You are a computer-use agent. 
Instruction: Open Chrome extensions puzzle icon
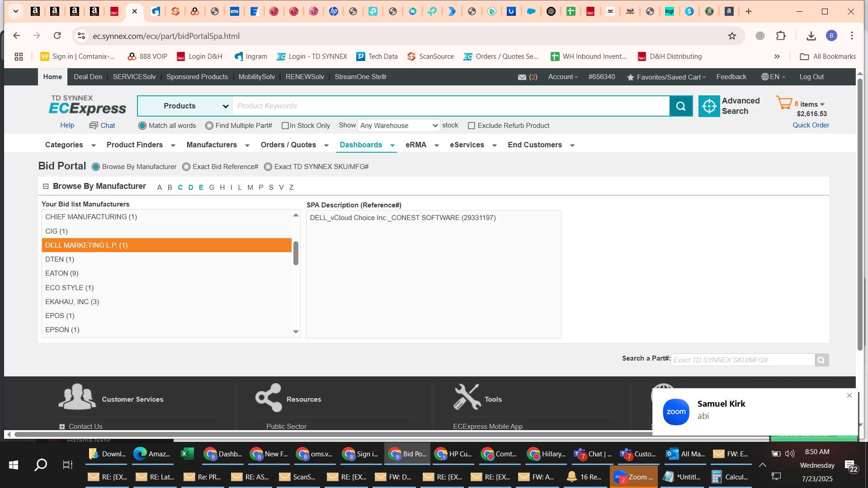pyautogui.click(x=781, y=36)
